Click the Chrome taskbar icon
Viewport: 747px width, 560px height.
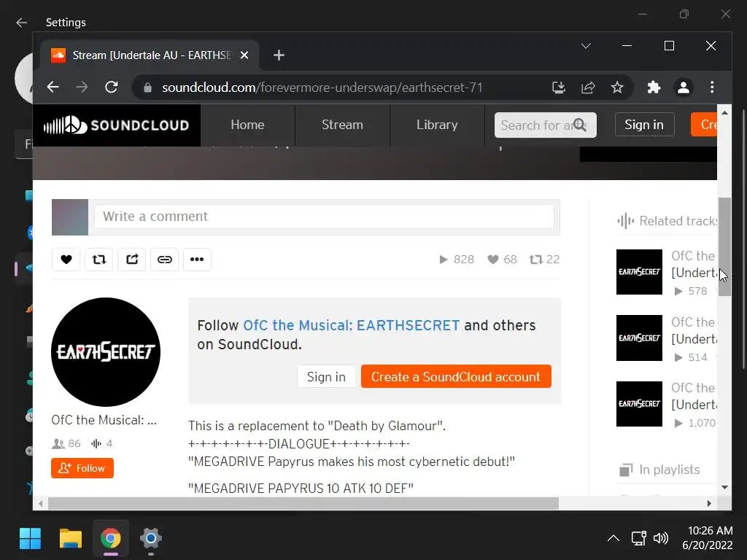111,539
